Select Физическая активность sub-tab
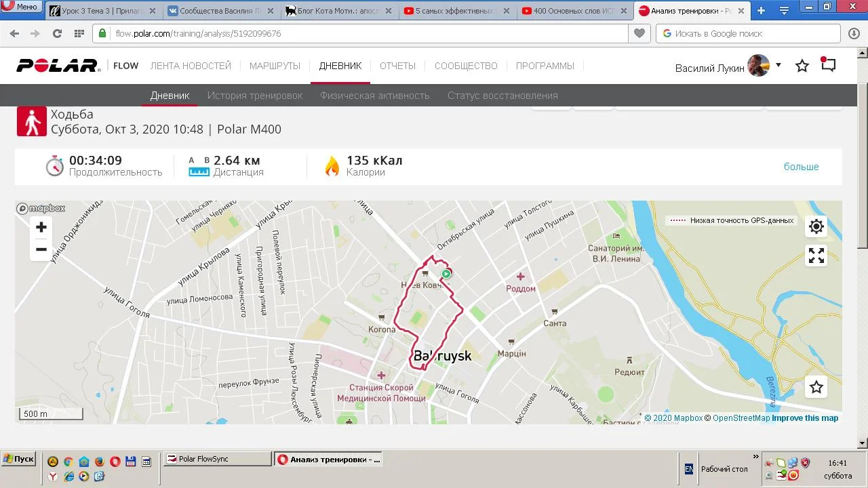The height and width of the screenshot is (488, 868). tap(375, 96)
